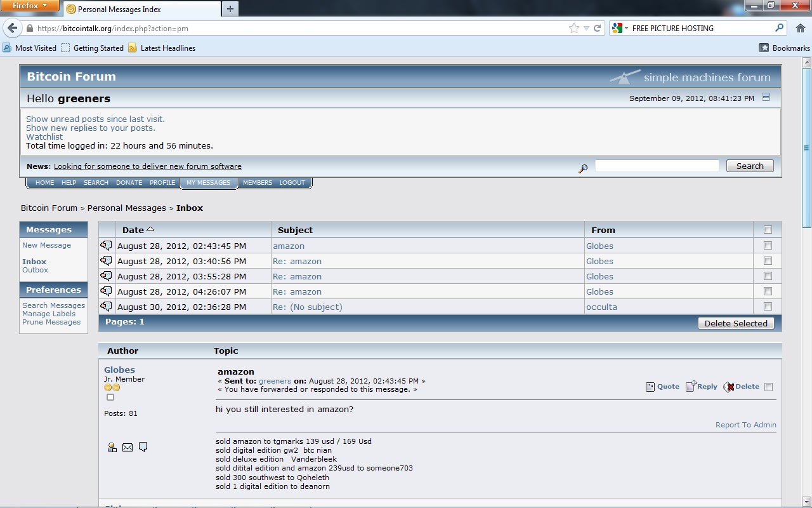Open the Manage Labels link
The image size is (812, 508).
pos(49,314)
